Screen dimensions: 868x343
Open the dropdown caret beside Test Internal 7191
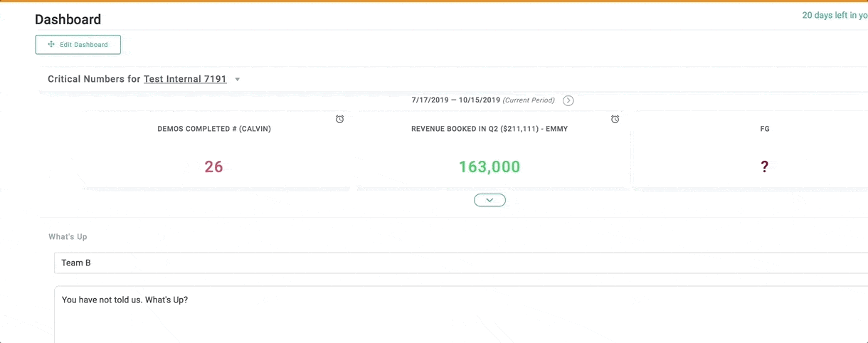(238, 80)
